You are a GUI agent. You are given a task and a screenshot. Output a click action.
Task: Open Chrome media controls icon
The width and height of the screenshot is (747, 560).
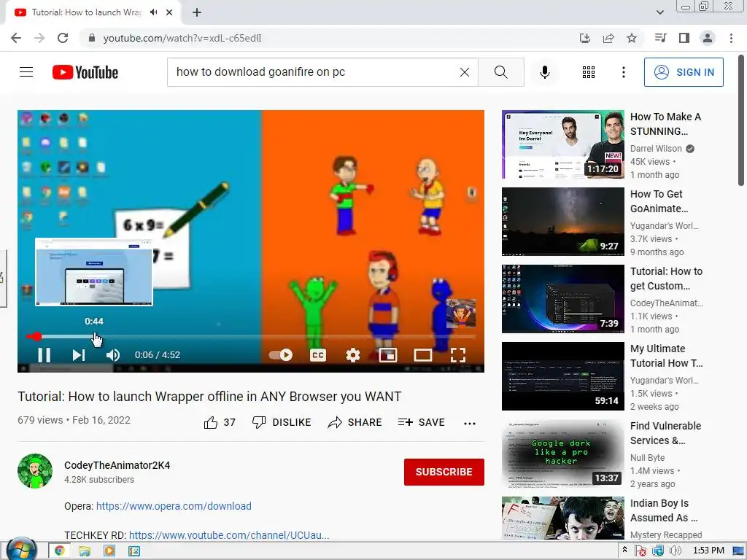pyautogui.click(x=660, y=38)
